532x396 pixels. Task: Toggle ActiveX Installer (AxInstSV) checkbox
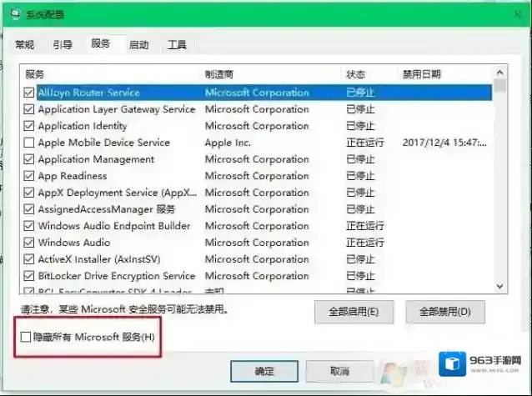click(x=29, y=259)
